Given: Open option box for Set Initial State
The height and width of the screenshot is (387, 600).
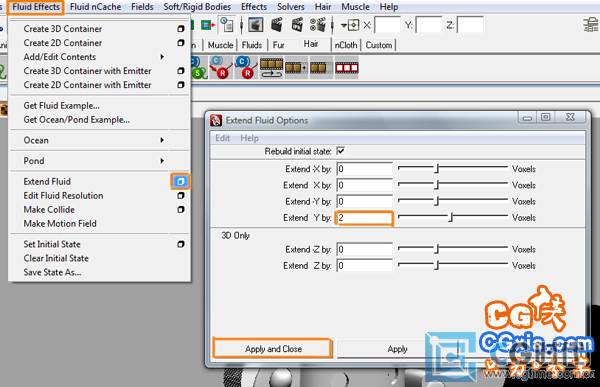Looking at the screenshot, I should pos(181,244).
